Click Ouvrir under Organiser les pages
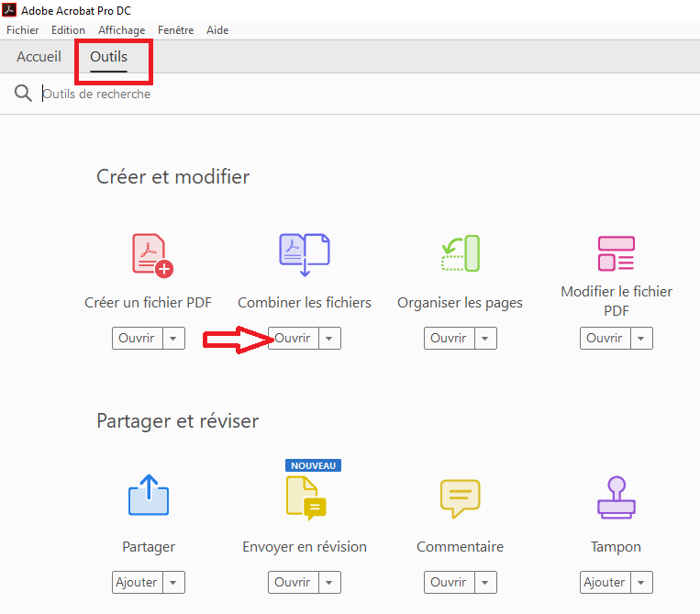This screenshot has height=614, width=700. pos(450,338)
